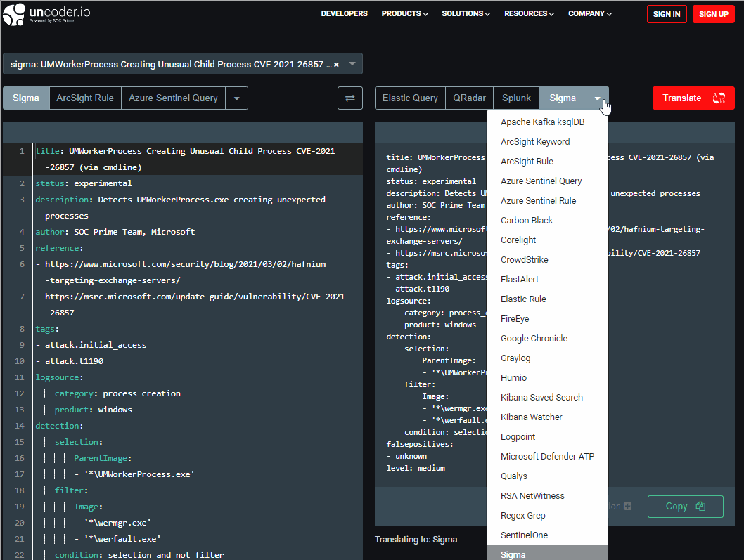Choose RSA NetWitness option
Screen dimensions: 744x560
(548, 496)
